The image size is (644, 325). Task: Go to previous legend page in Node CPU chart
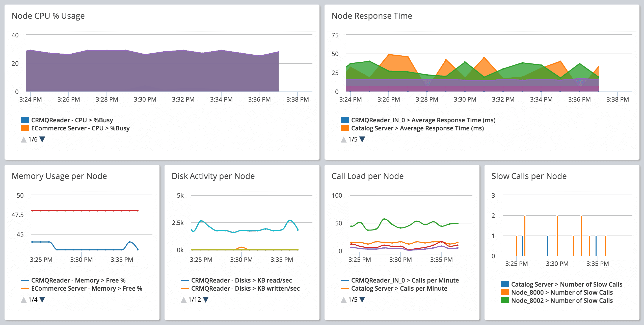[x=23, y=140]
